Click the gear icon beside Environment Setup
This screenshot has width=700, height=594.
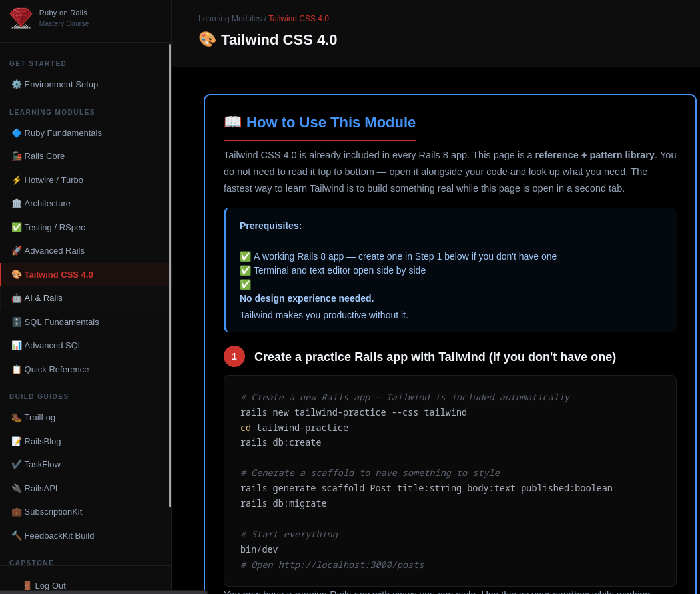pos(17,85)
